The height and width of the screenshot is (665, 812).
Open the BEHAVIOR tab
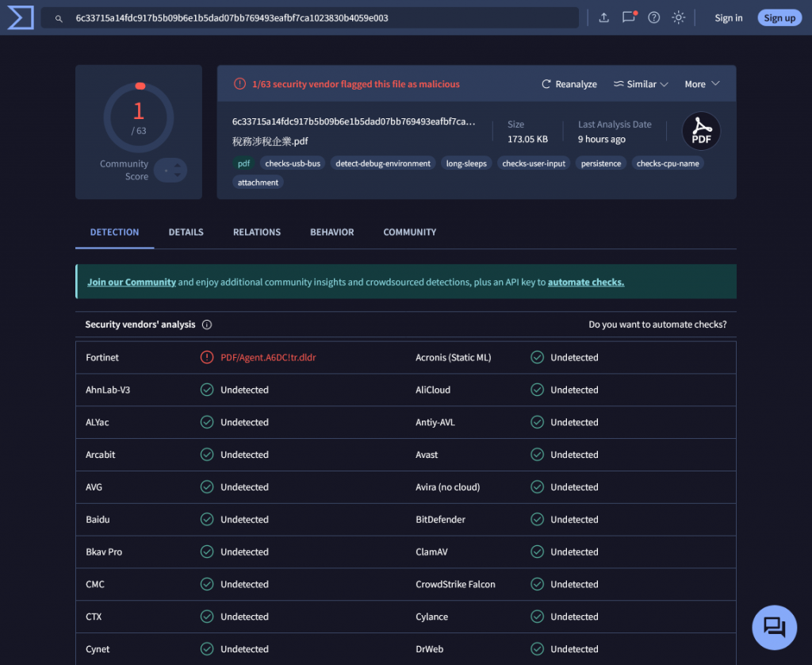coord(332,233)
